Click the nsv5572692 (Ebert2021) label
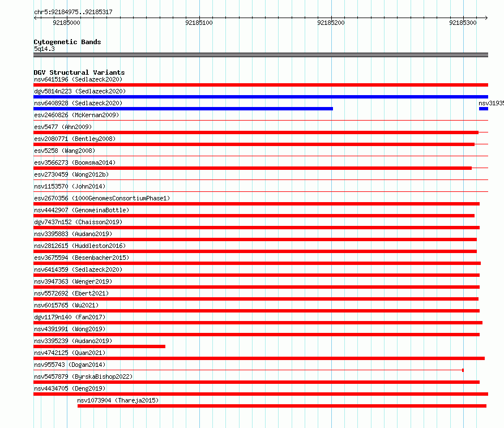 tap(71, 293)
